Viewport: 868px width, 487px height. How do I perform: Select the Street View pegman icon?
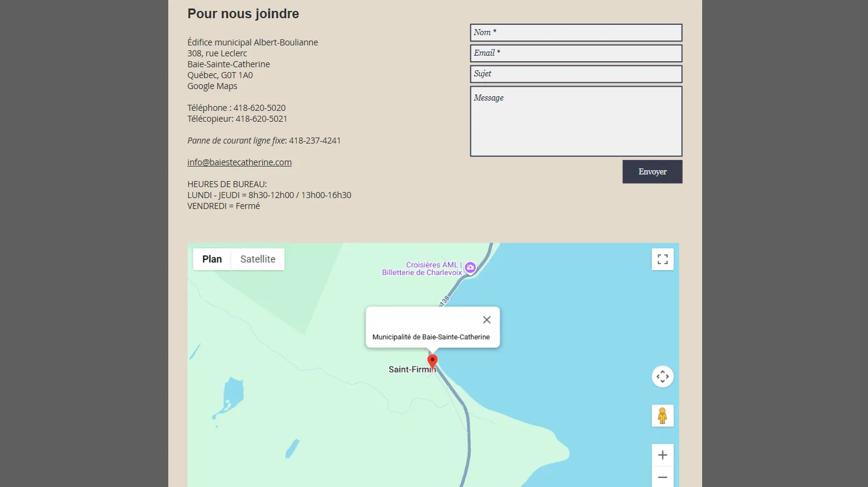(662, 416)
